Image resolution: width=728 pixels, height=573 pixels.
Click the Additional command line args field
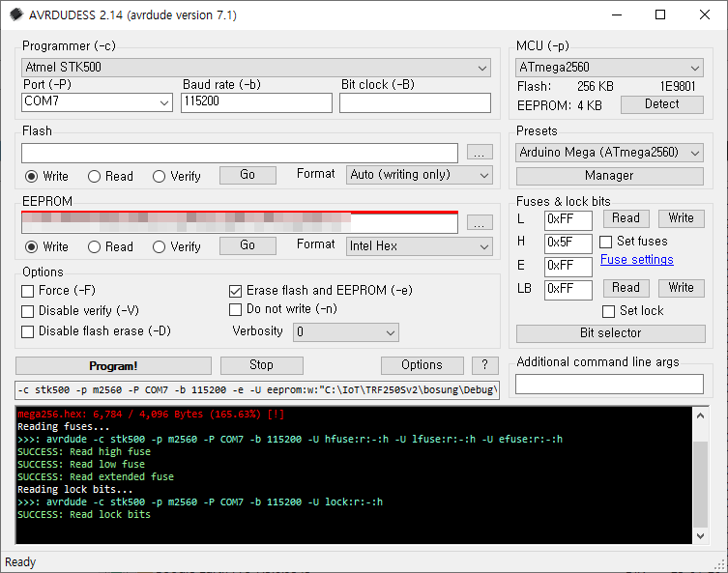[609, 385]
